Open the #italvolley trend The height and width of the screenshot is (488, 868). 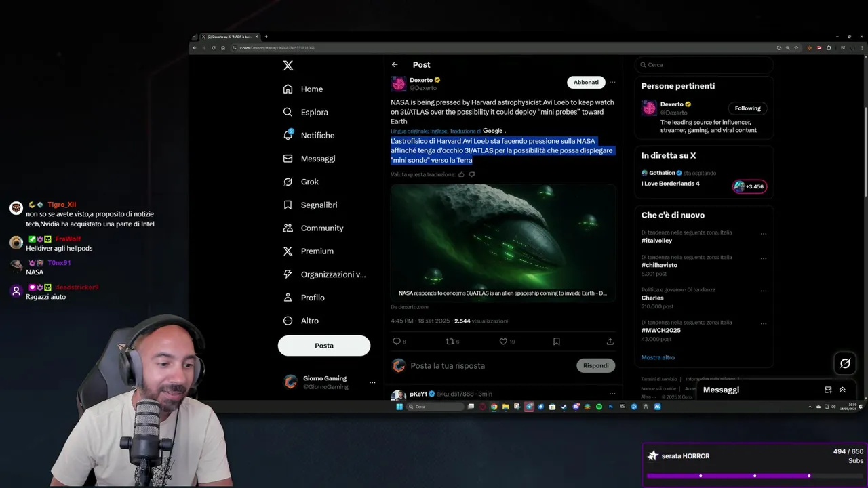point(656,241)
